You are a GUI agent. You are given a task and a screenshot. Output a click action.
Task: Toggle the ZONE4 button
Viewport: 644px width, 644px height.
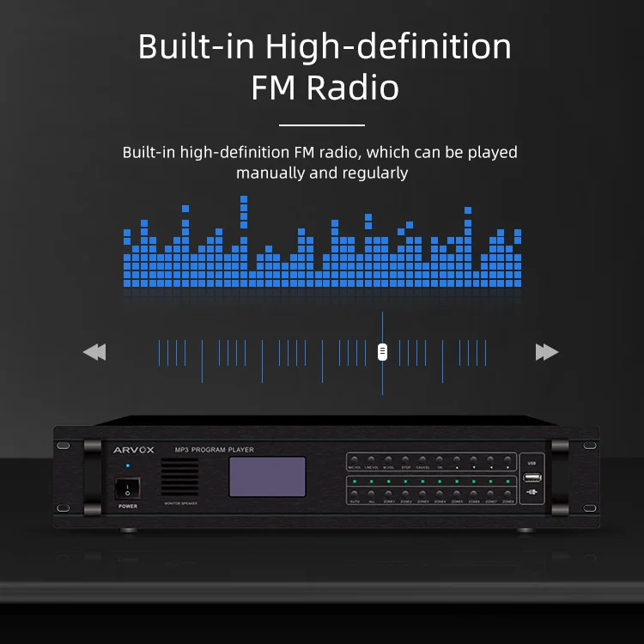440,494
